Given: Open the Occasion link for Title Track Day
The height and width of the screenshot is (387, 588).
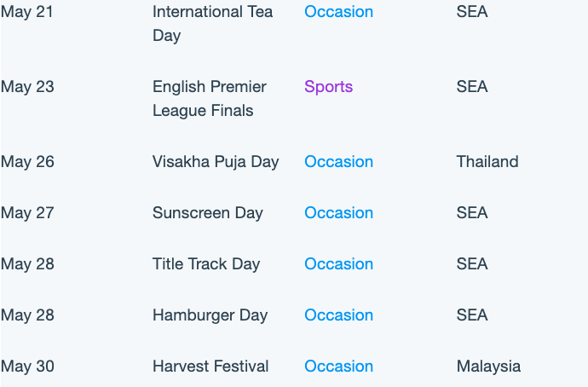Looking at the screenshot, I should [338, 263].
